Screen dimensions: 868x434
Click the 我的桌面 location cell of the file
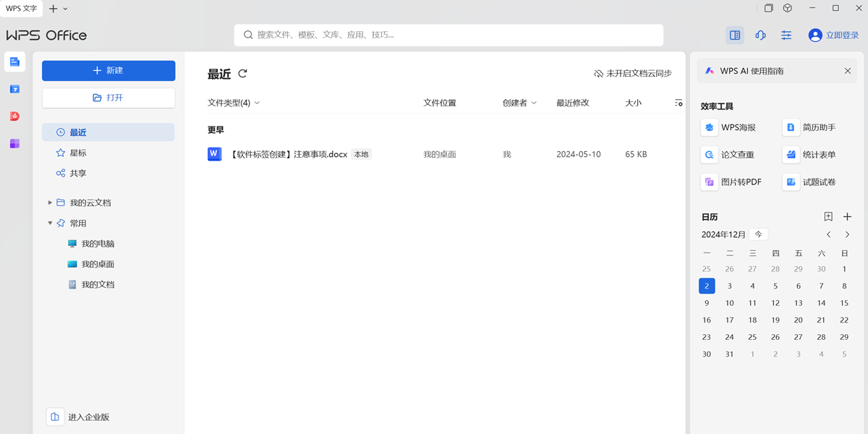(x=440, y=154)
